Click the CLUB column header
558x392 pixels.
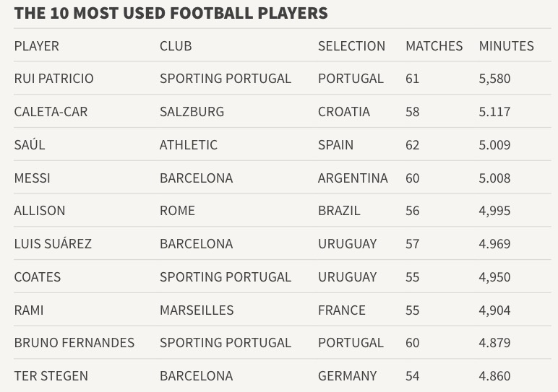176,46
